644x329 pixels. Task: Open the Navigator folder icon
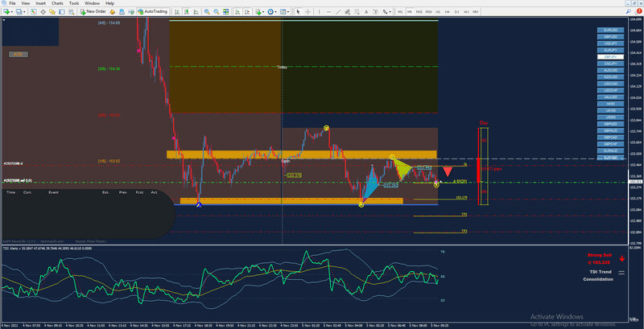point(52,11)
